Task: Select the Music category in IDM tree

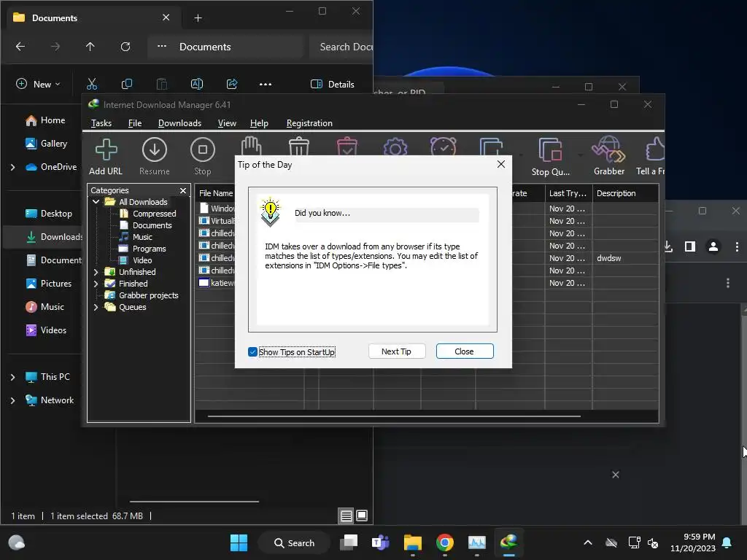Action: point(142,237)
